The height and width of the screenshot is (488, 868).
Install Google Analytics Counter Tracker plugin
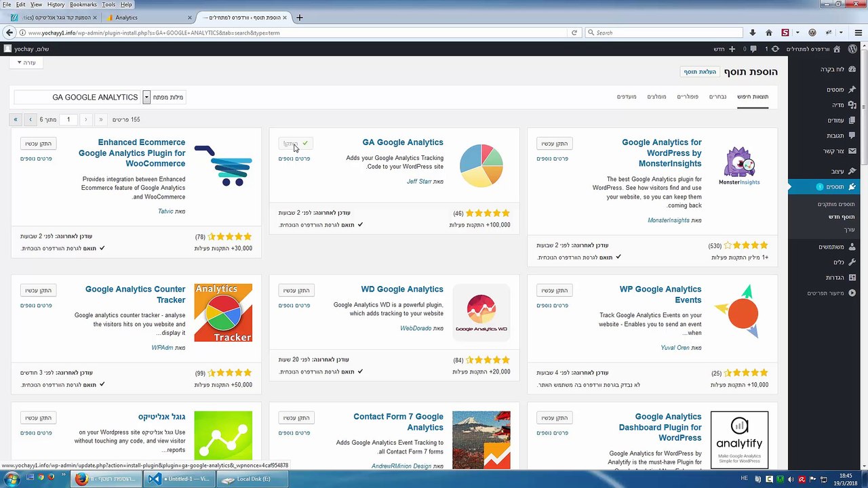tap(38, 291)
